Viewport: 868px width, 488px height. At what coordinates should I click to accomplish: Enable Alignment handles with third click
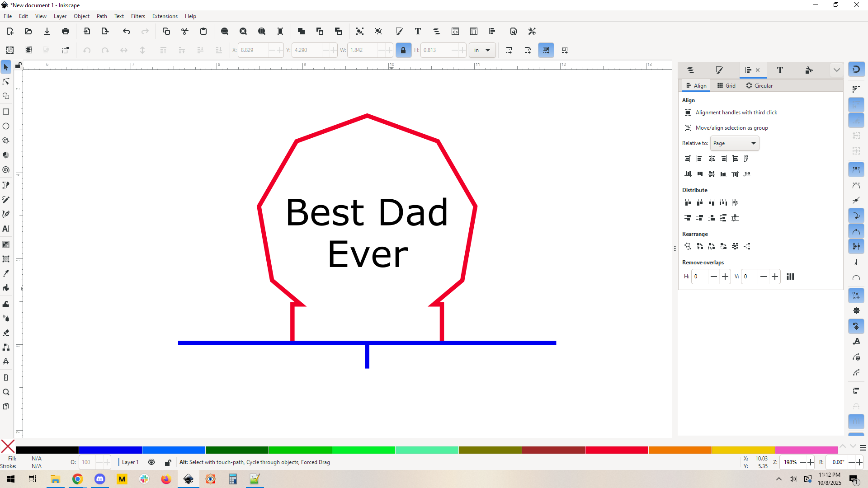pos(688,113)
